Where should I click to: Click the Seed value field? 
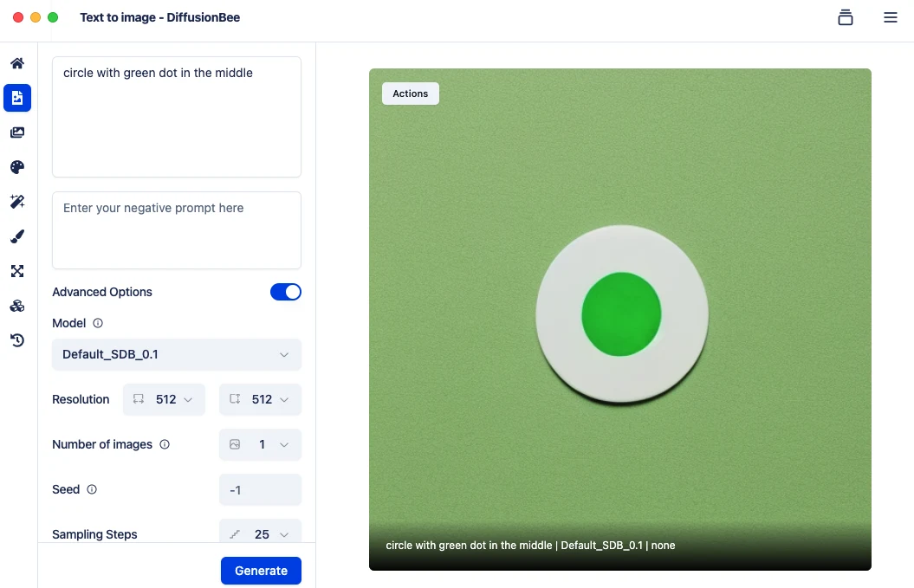[x=260, y=490]
